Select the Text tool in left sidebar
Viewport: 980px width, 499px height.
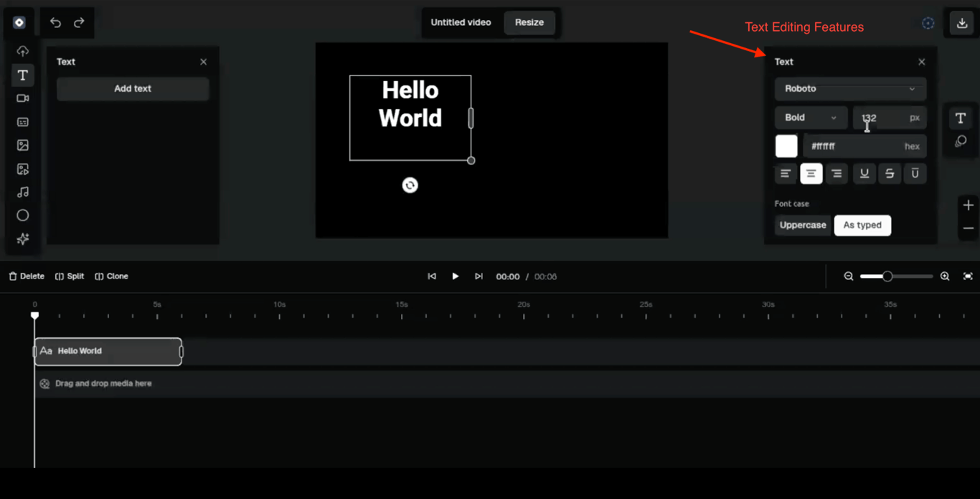coord(23,75)
